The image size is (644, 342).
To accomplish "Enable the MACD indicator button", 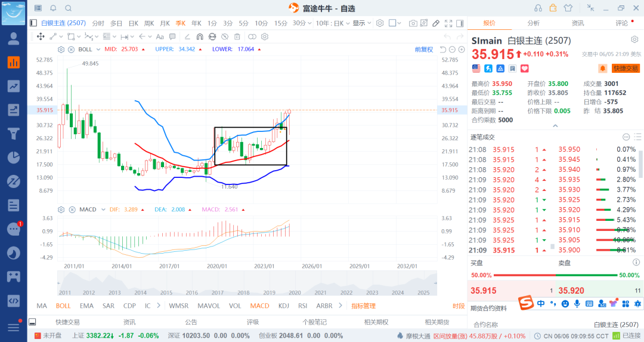I will click(259, 306).
